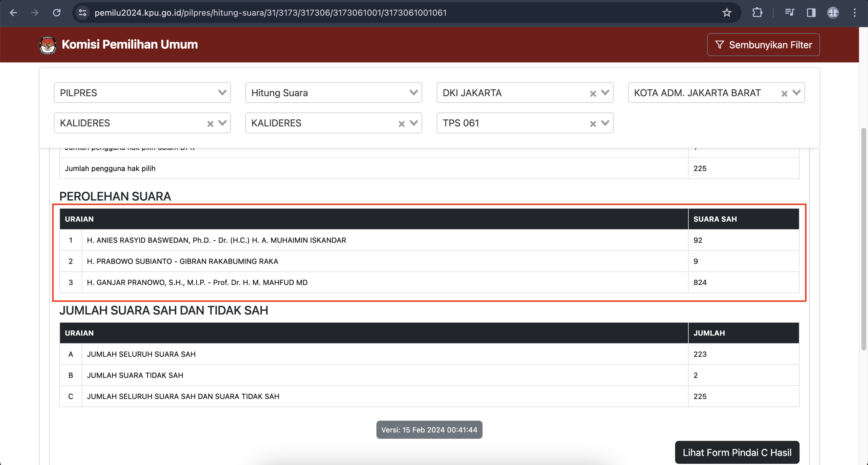Open the media control playlist icon
Screen dimensions: 868x465
pos(789,13)
